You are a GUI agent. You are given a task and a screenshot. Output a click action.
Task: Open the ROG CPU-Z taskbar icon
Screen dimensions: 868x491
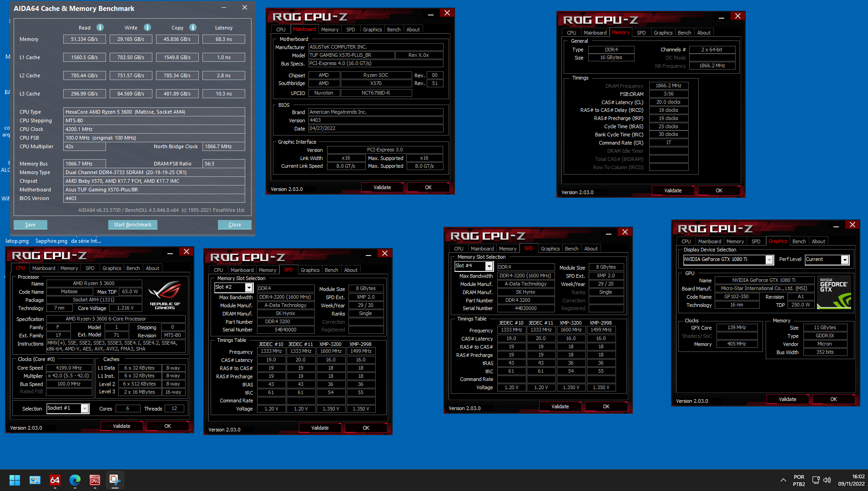click(x=95, y=480)
